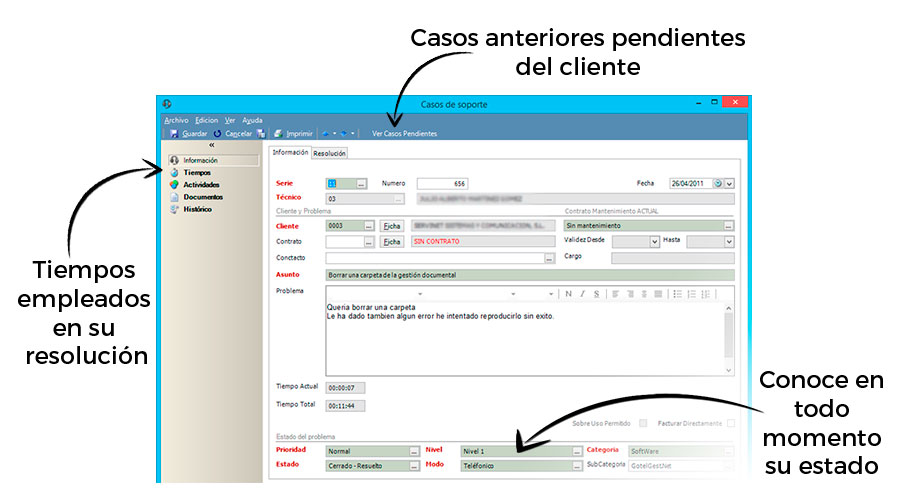Expand the Hasta date dropdown
Screen dimensions: 900x500
[x=729, y=241]
